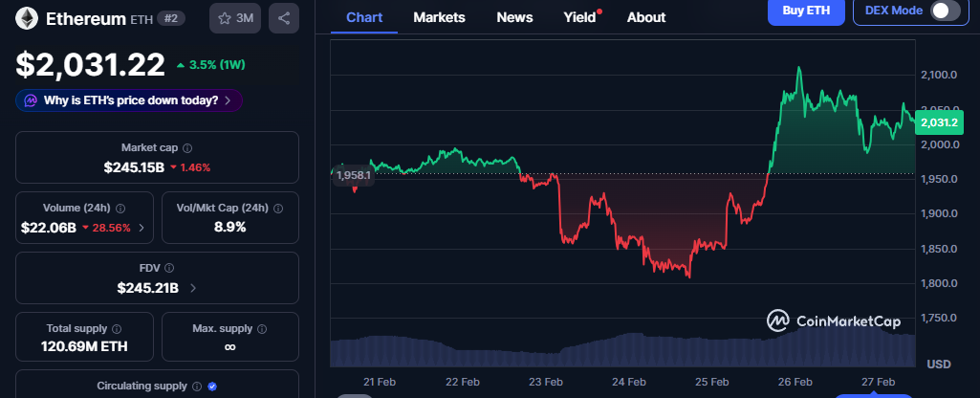
Task: Open the News tab
Action: 514,17
